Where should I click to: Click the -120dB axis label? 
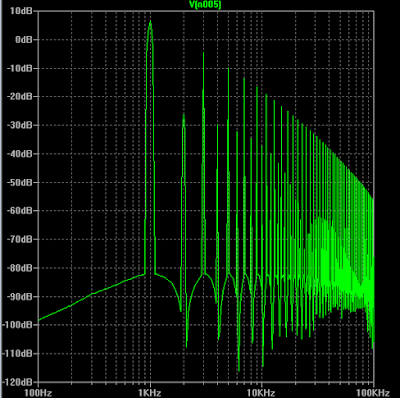17,382
